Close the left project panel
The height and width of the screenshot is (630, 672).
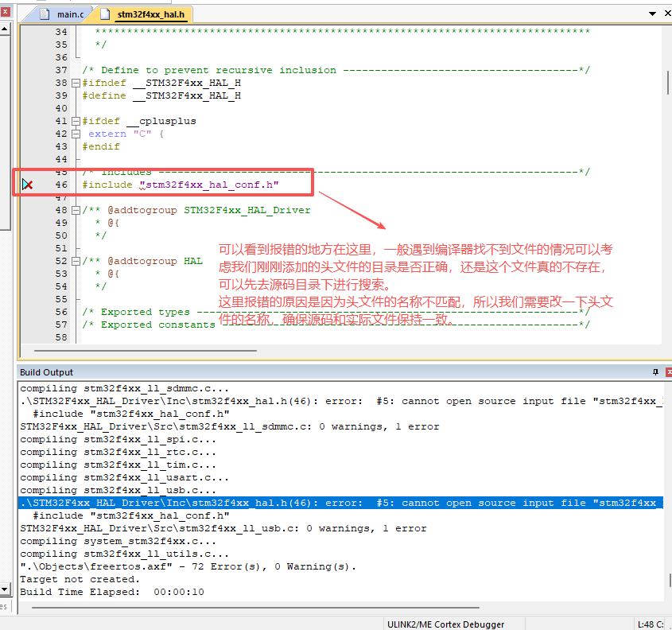click(5, 12)
